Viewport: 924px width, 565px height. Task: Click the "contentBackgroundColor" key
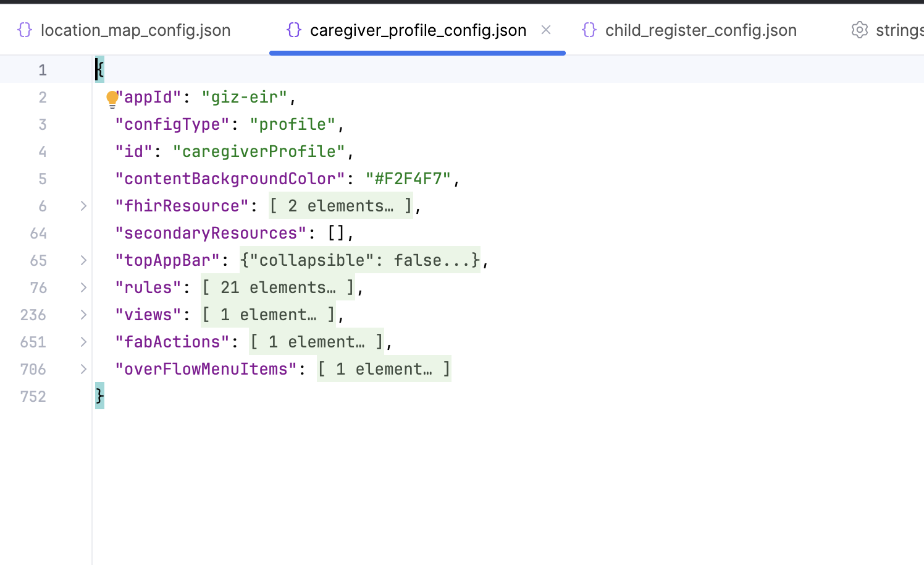(x=230, y=179)
